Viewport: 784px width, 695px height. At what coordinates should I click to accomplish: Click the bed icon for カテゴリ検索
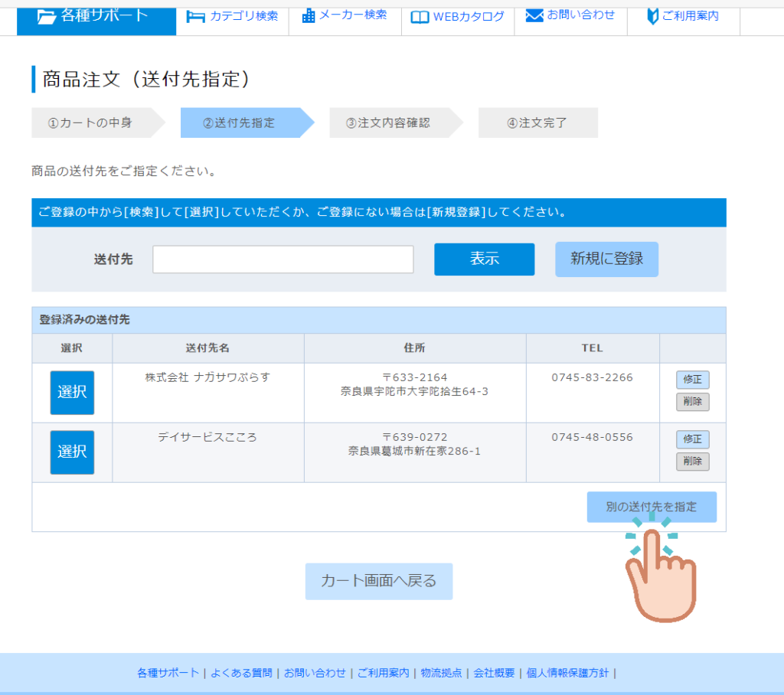click(x=196, y=16)
